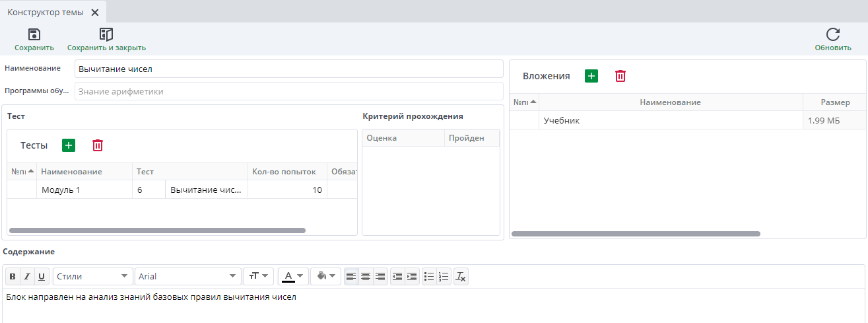
Task: Click Сохранить и закрыть toolbar icon
Action: point(106,35)
